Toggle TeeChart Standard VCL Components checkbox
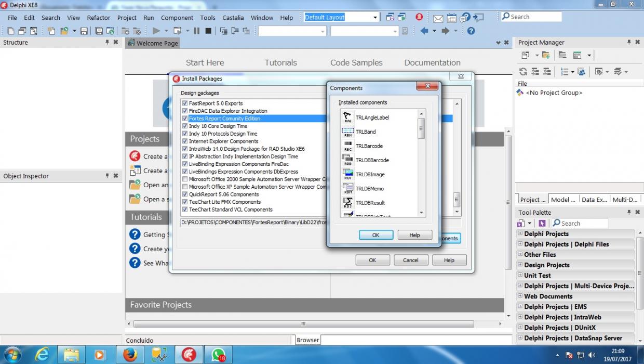Image resolution: width=644 pixels, height=364 pixels. click(x=185, y=210)
